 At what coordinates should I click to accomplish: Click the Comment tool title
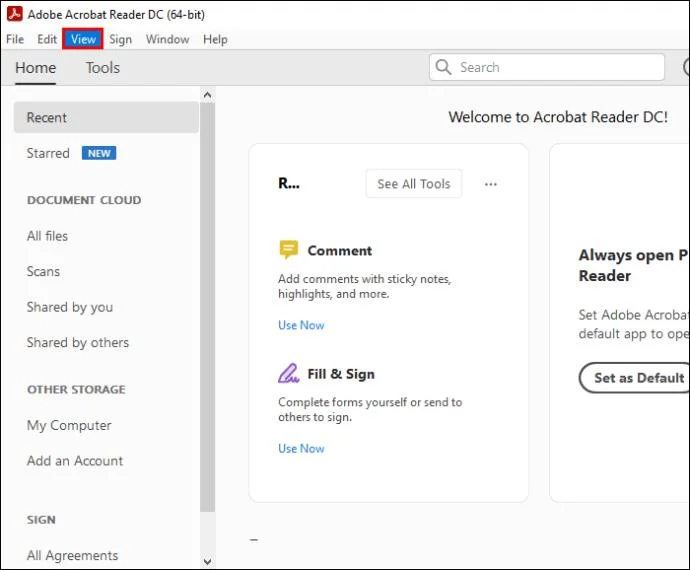(339, 250)
